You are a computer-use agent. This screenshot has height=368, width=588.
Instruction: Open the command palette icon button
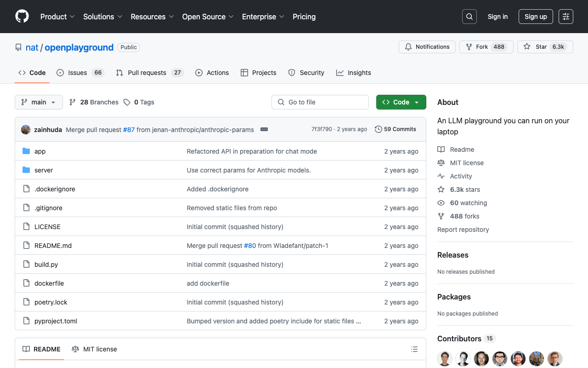[x=566, y=17]
